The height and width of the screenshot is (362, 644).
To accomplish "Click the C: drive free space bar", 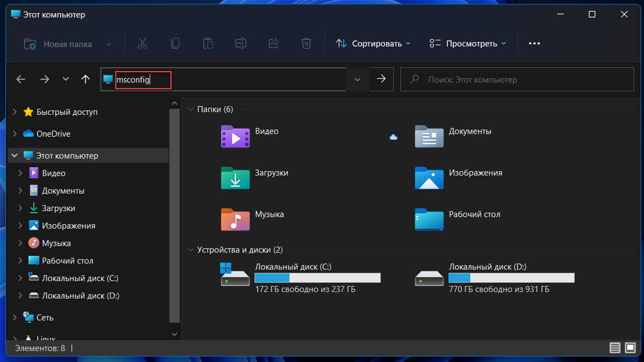I will [x=317, y=278].
